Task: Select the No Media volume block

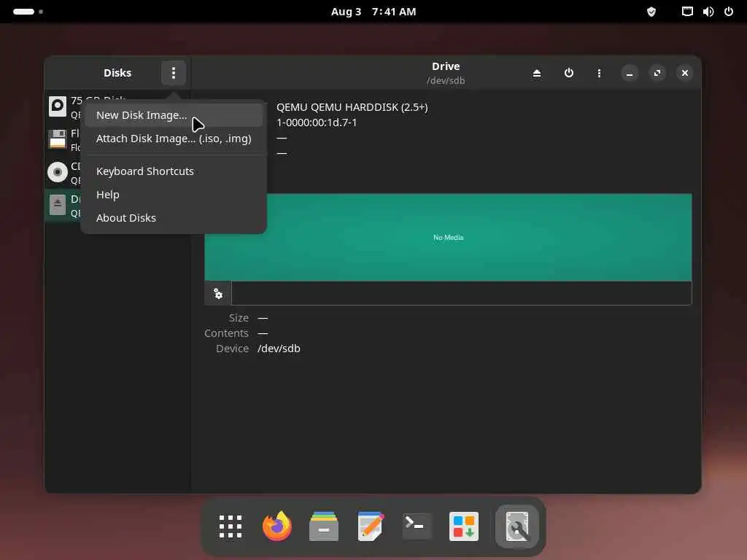Action: click(x=448, y=237)
